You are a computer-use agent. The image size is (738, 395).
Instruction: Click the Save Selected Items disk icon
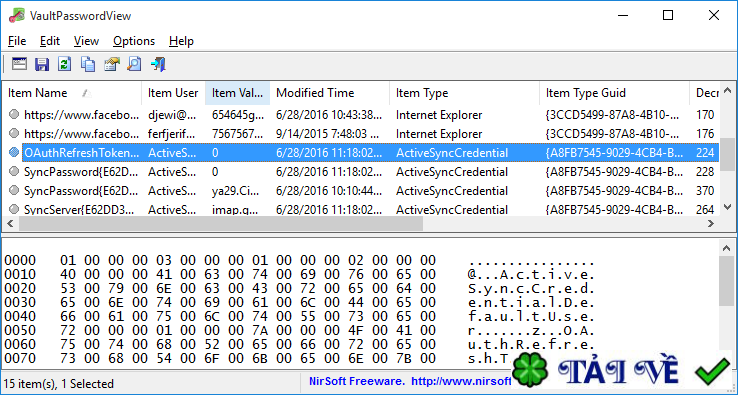pos(42,64)
